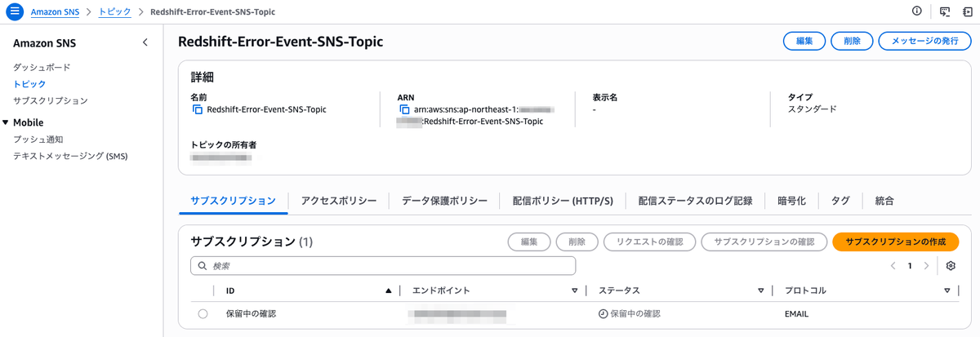Collapse the Mobile section in sidebar
980x337 pixels.
[7, 122]
